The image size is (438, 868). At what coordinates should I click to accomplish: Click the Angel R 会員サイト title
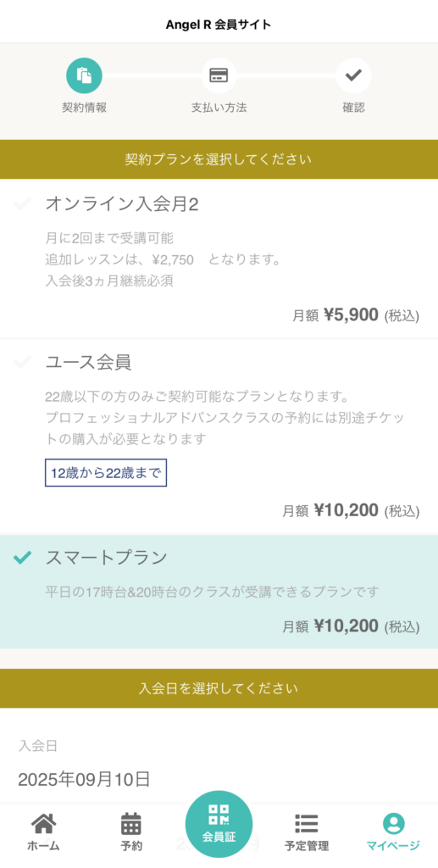[x=219, y=25]
